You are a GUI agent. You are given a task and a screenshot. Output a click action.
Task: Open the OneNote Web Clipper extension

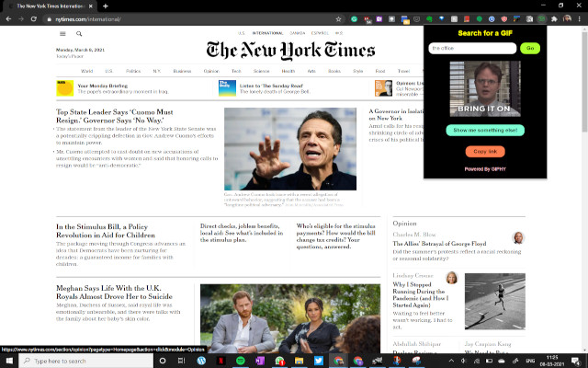coord(379,19)
